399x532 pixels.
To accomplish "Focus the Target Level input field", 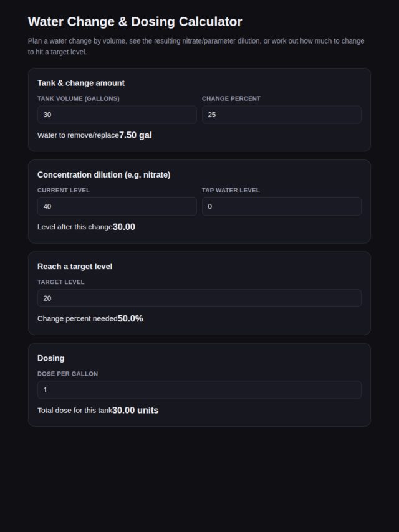I will 199,298.
